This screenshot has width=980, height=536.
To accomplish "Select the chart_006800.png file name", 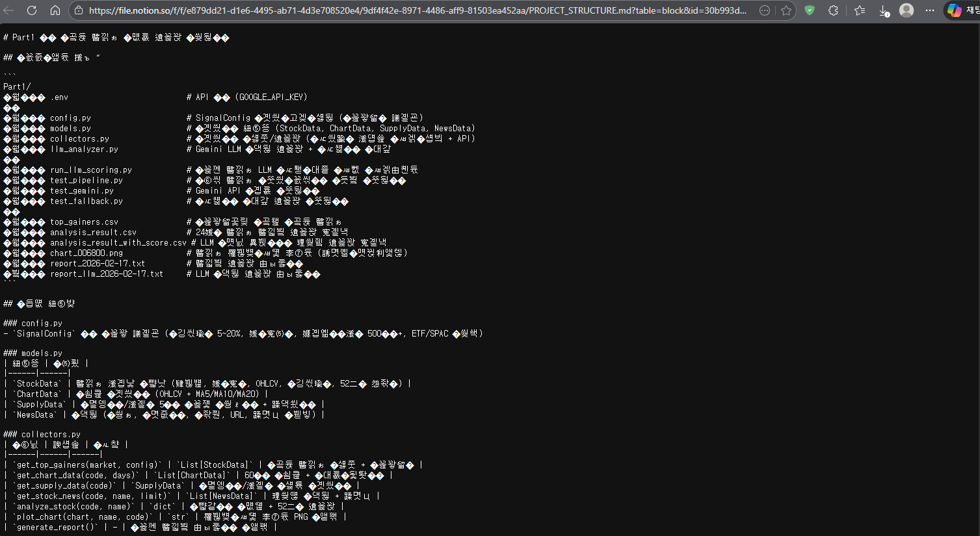I will coord(86,253).
